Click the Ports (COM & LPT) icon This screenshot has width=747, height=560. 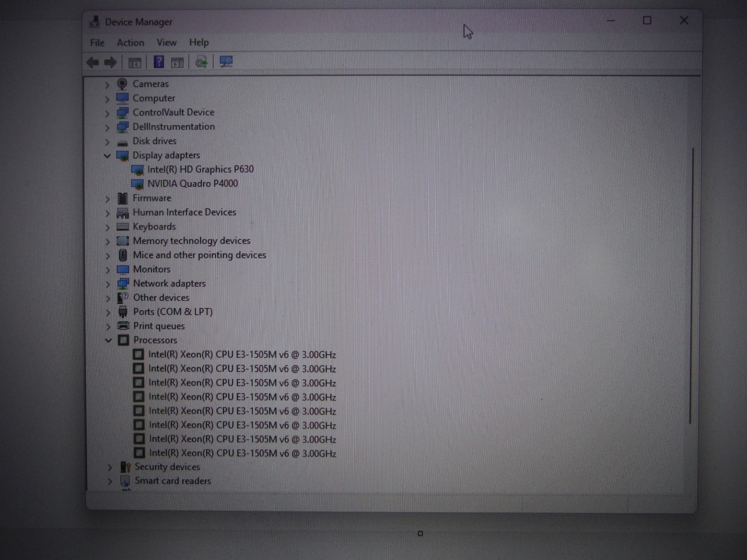(123, 312)
